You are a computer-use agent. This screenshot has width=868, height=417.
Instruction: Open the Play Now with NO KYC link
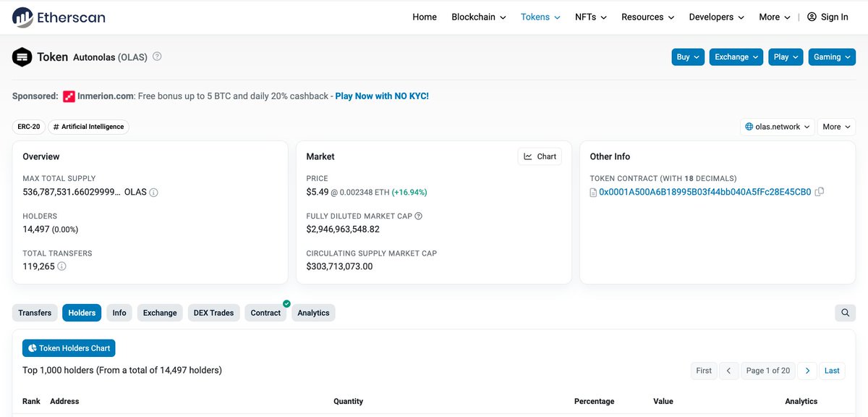[382, 96]
